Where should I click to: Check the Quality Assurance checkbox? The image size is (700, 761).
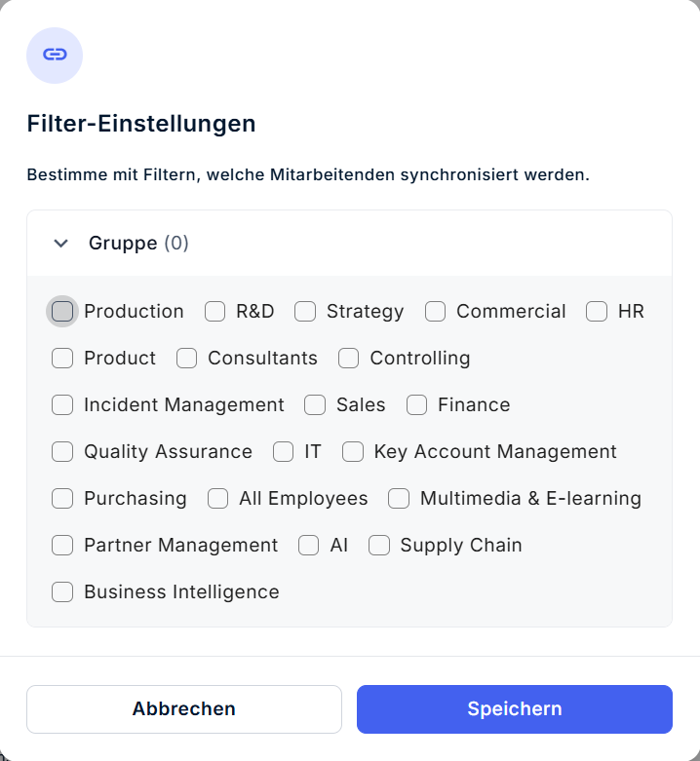click(x=62, y=452)
